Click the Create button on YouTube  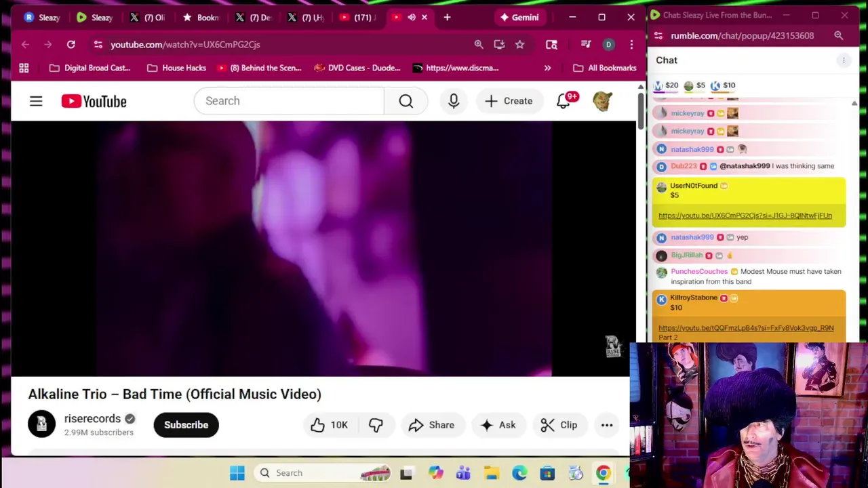tap(509, 101)
